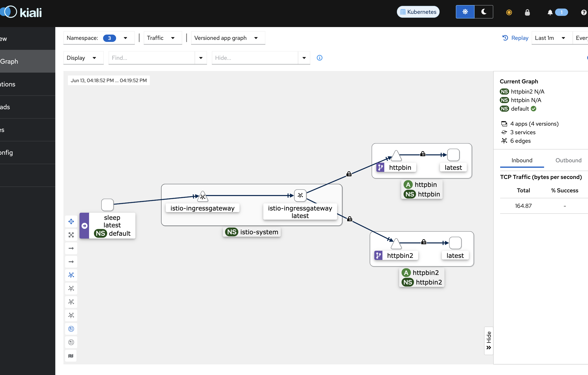Toggle dark mode moon icon
Viewport: 588px width, 375px height.
click(484, 12)
